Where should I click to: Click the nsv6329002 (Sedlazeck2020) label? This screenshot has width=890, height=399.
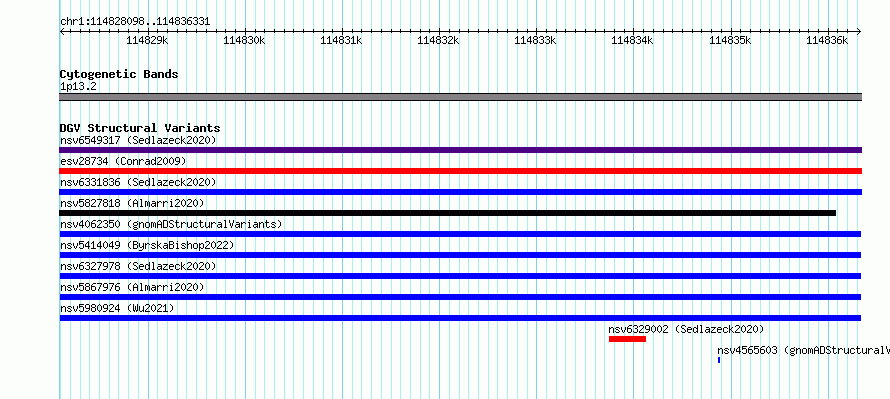(x=686, y=329)
